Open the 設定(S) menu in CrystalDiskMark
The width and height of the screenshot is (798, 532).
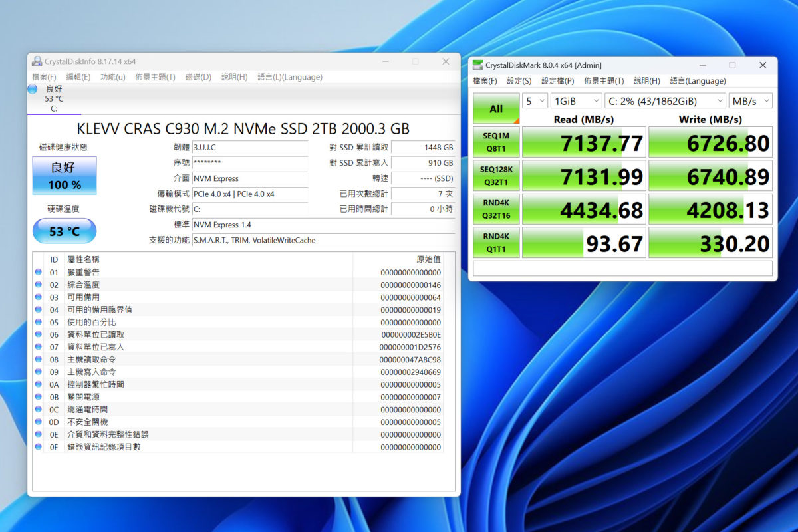(x=519, y=80)
